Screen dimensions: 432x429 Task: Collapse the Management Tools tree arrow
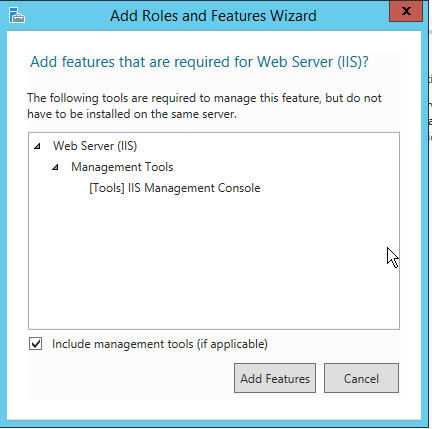click(x=55, y=167)
